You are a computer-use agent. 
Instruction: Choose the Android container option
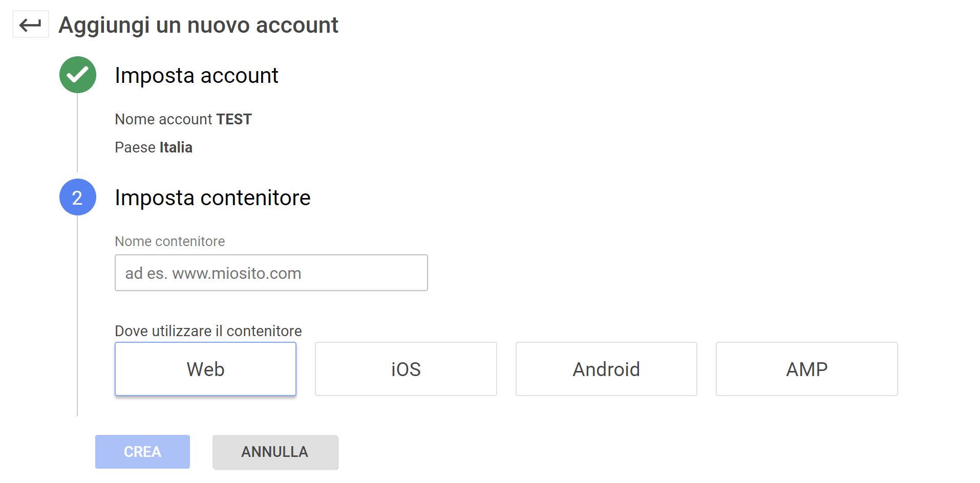pos(606,369)
